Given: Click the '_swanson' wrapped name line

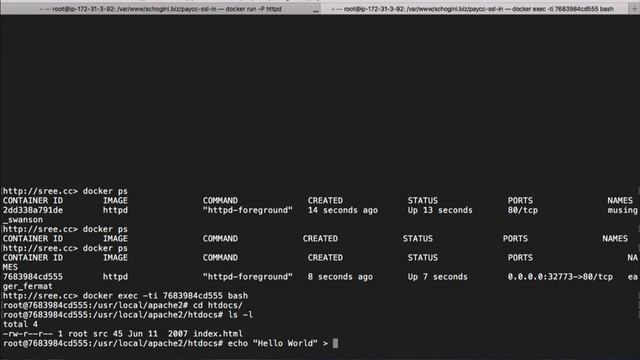Looking at the screenshot, I should click(22, 220).
